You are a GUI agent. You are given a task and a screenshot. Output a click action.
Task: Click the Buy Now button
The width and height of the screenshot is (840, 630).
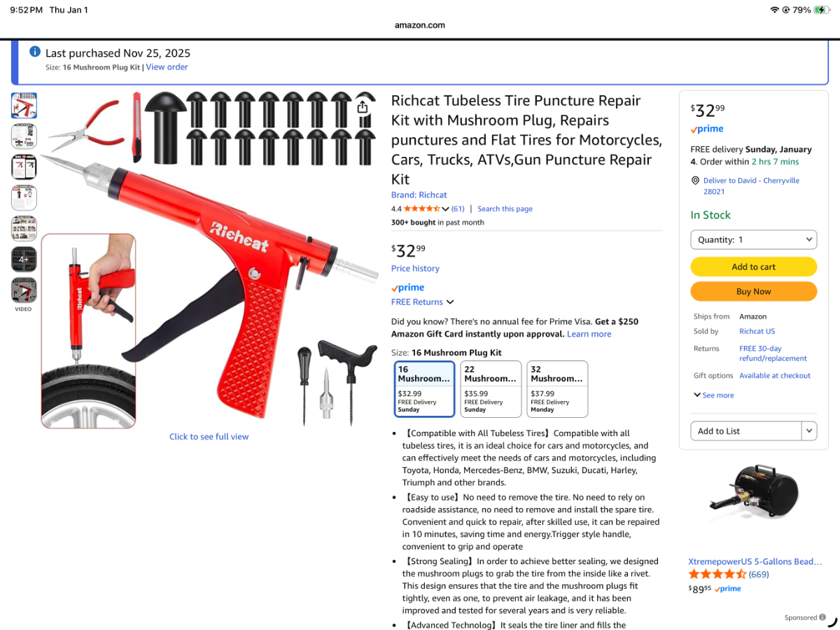click(754, 291)
